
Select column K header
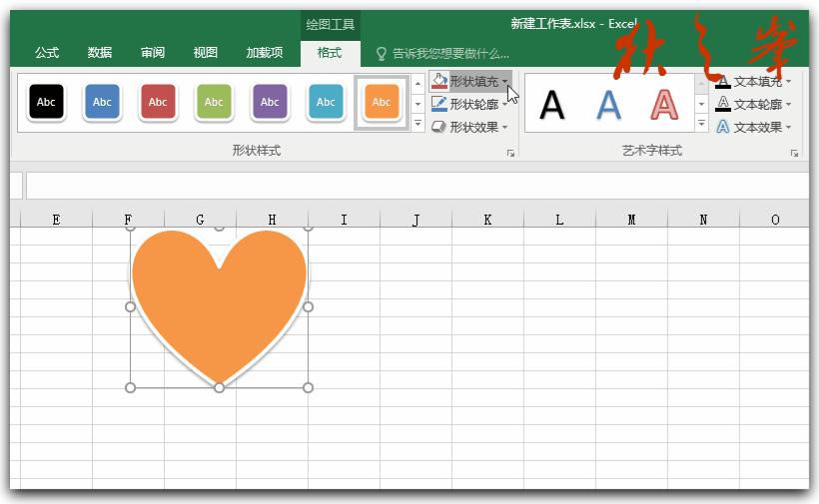tap(487, 220)
